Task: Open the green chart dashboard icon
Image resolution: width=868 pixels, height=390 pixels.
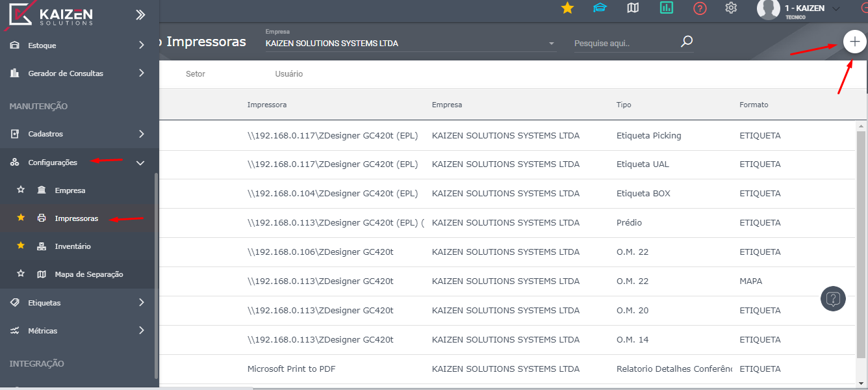Action: coord(667,8)
